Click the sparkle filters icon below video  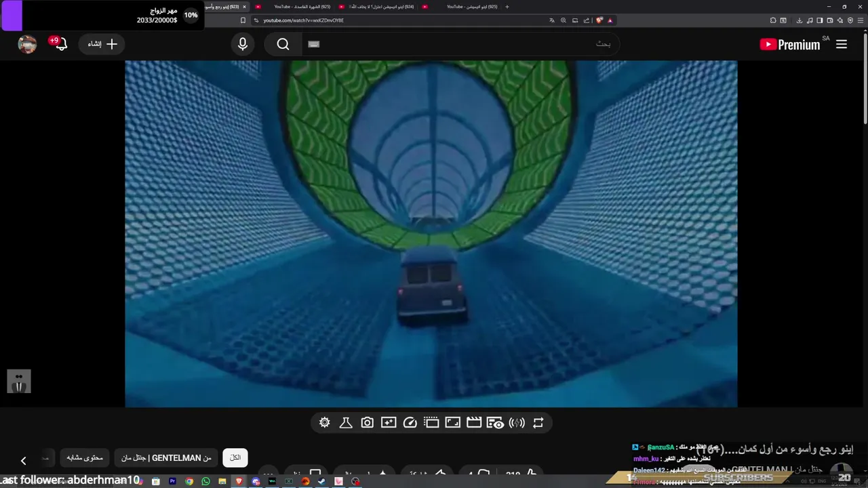click(389, 423)
